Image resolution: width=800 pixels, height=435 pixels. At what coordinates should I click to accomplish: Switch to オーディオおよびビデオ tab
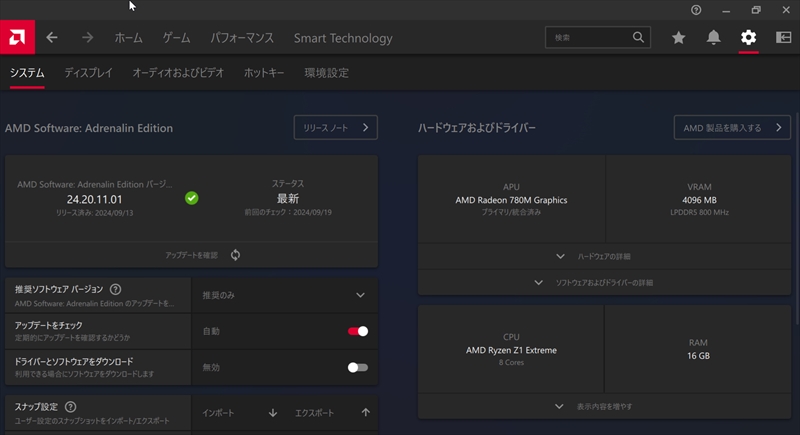click(178, 73)
